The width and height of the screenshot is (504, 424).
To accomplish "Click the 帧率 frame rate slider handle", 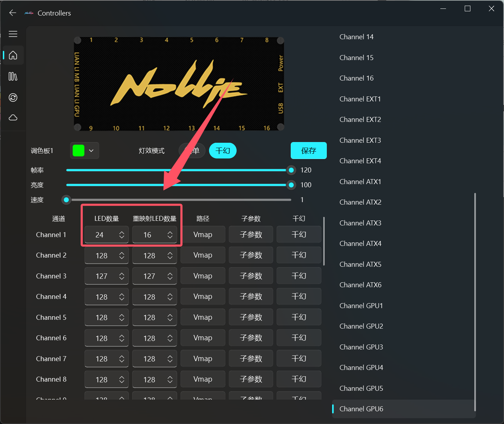I will coord(291,170).
